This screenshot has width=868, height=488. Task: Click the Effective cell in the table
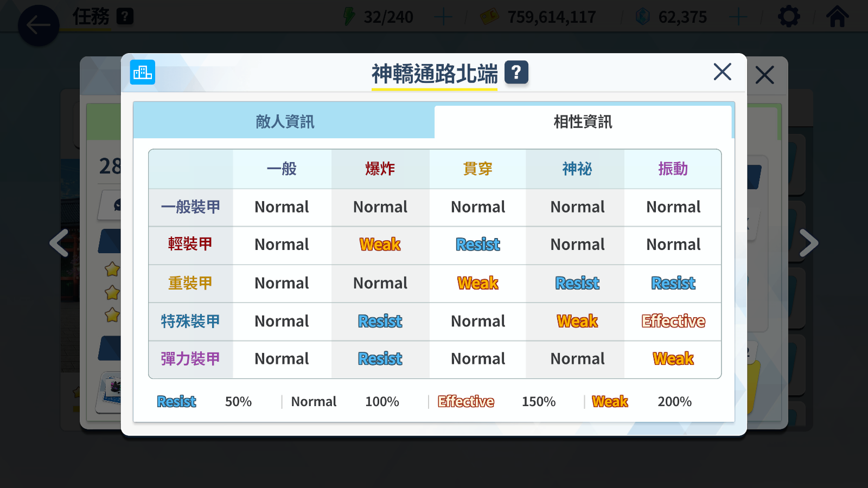673,322
